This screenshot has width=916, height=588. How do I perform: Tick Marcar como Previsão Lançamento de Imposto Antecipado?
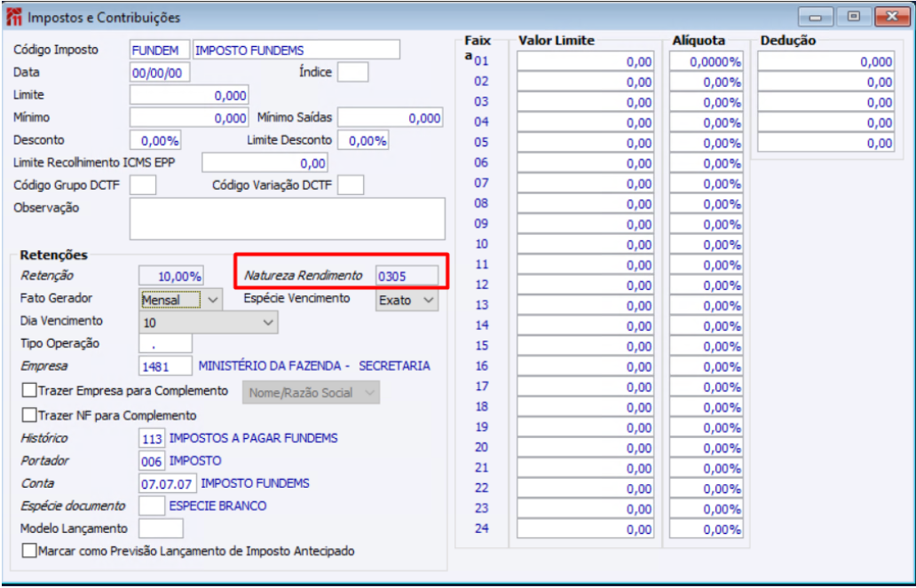(29, 551)
